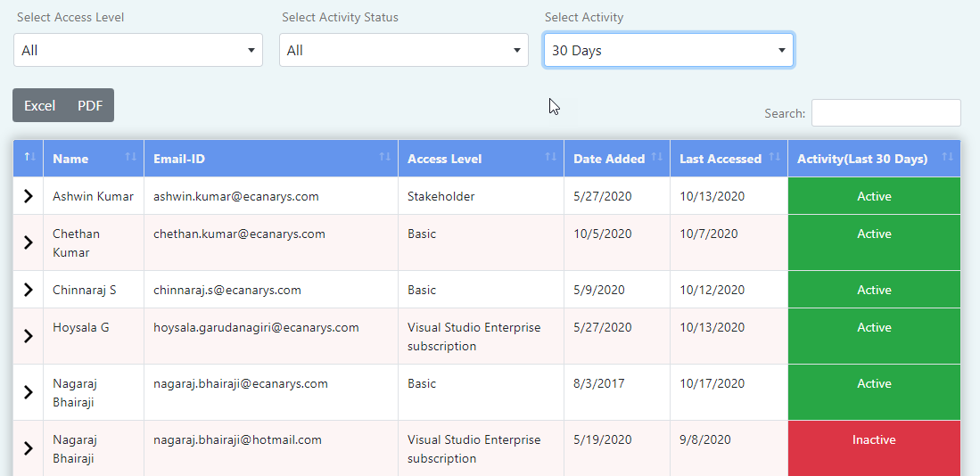Expand Chethan Kumar row chevron
This screenshot has height=476, width=980.
pos(29,242)
